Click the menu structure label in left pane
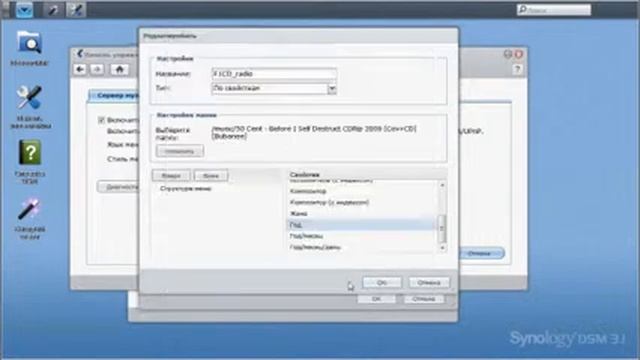This screenshot has width=640, height=360. pos(186,189)
